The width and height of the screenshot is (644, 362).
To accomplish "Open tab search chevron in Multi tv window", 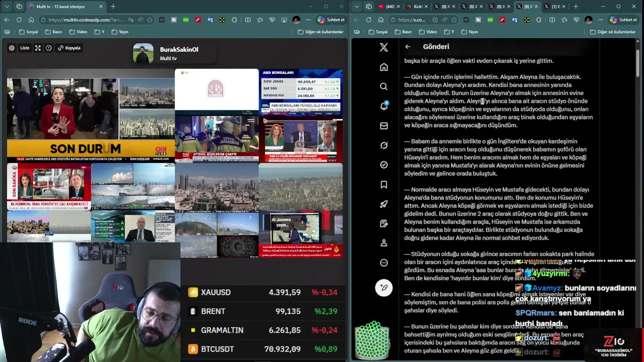I will (x=7, y=7).
